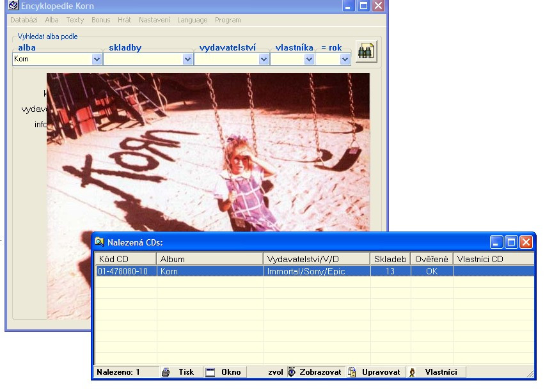Click the window icon beside Okno
Viewport: 545px width, 392px height.
210,372
